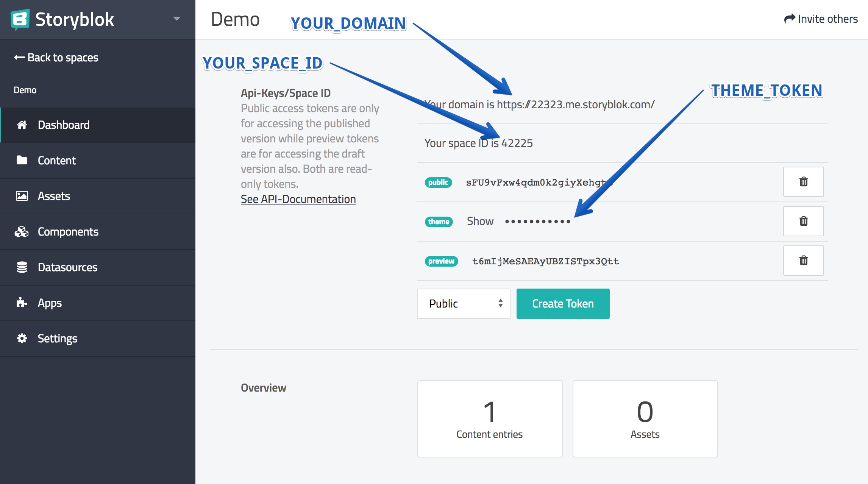Screen dimensions: 868x484
Task: Open the Public token type dropdown
Action: [x=464, y=304]
